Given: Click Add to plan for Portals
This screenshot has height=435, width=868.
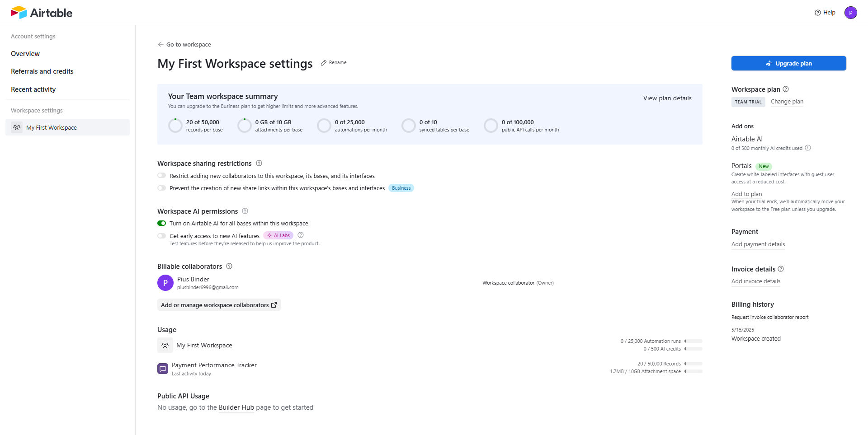Looking at the screenshot, I should coord(747,194).
